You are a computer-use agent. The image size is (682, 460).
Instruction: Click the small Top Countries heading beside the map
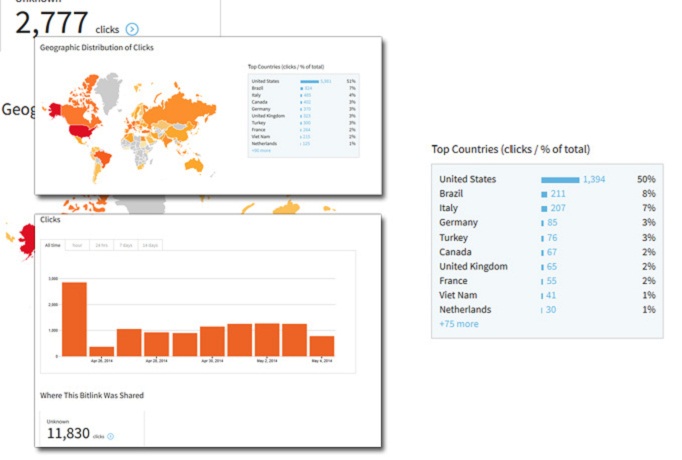[x=286, y=67]
